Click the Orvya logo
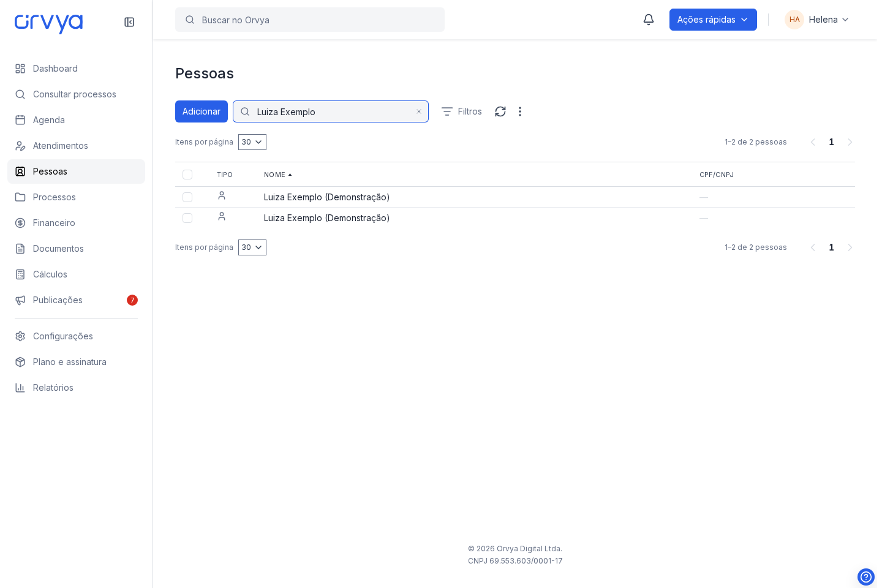 coord(48,23)
